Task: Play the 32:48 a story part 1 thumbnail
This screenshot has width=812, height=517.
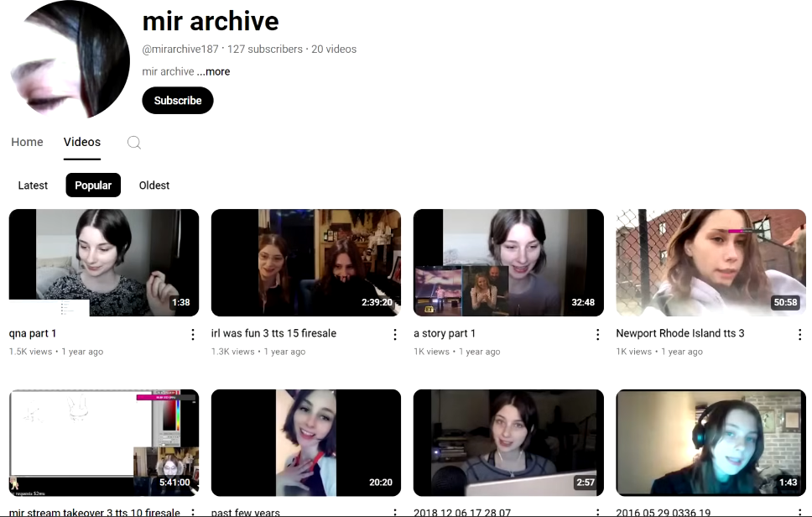Action: (x=508, y=263)
